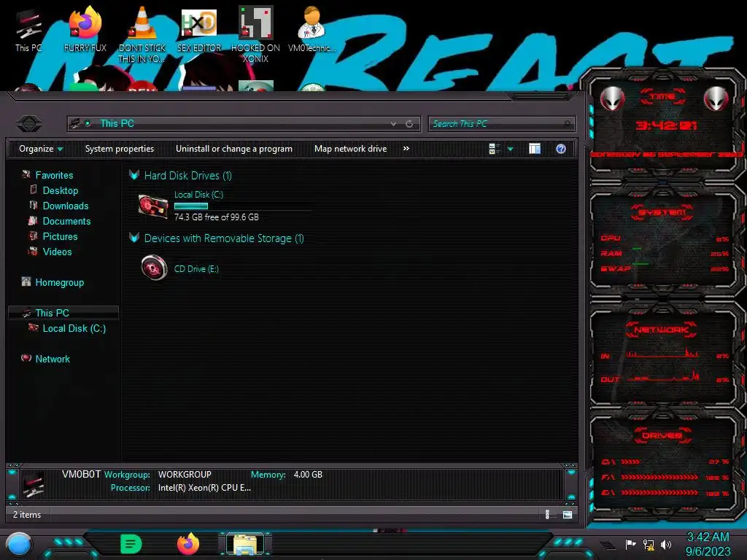Click the Network OUT graph

pos(664,378)
